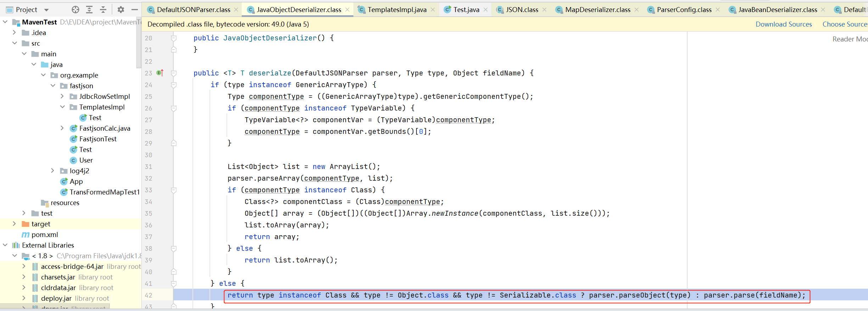868x311 pixels.
Task: Fold the if block at line 26
Action: (x=174, y=108)
